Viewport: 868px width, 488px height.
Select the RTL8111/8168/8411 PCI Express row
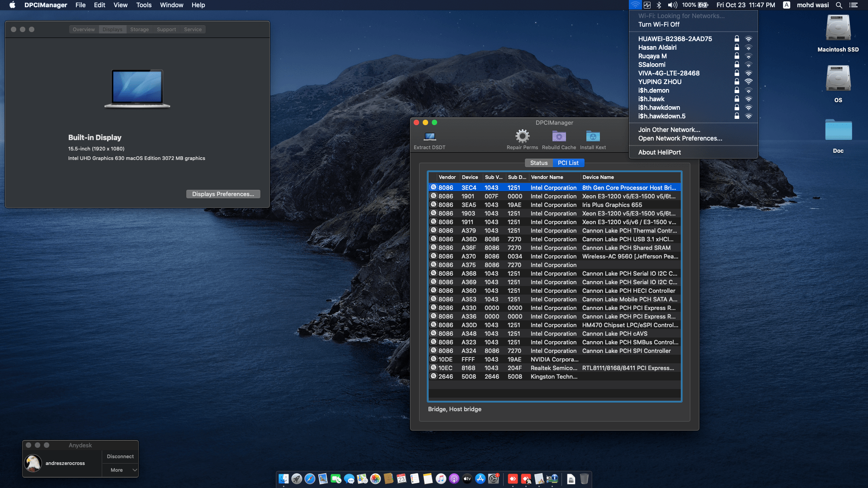coord(554,368)
